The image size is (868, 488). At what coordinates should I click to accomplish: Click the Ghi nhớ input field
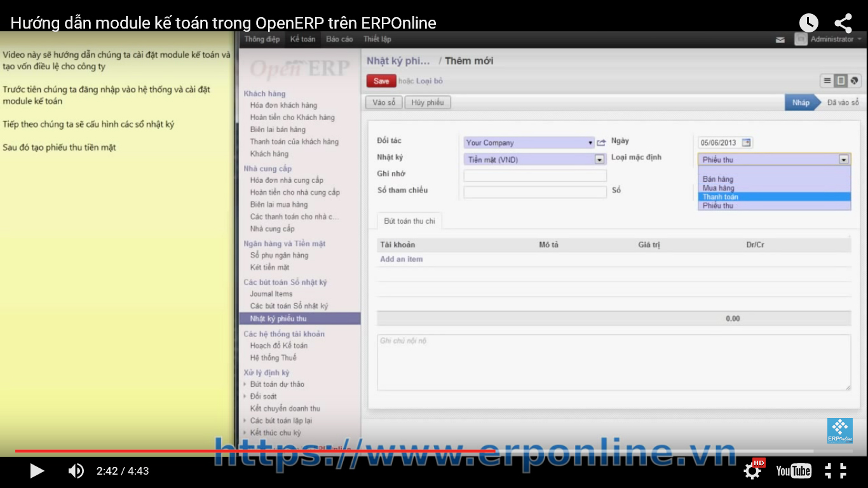(x=535, y=176)
